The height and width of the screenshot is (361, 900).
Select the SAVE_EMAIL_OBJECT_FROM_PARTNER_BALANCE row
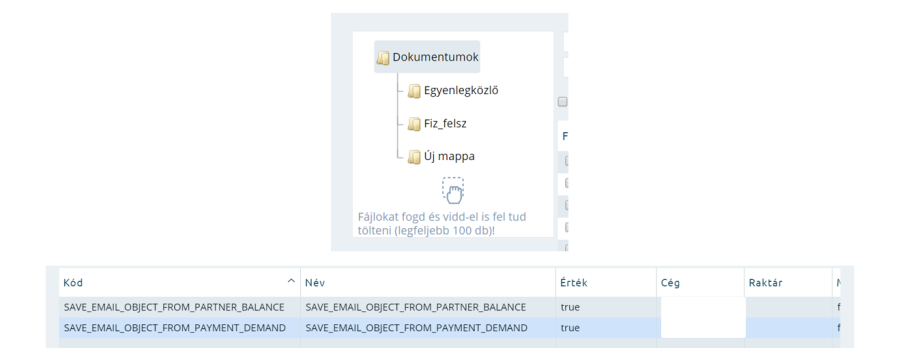point(449,307)
